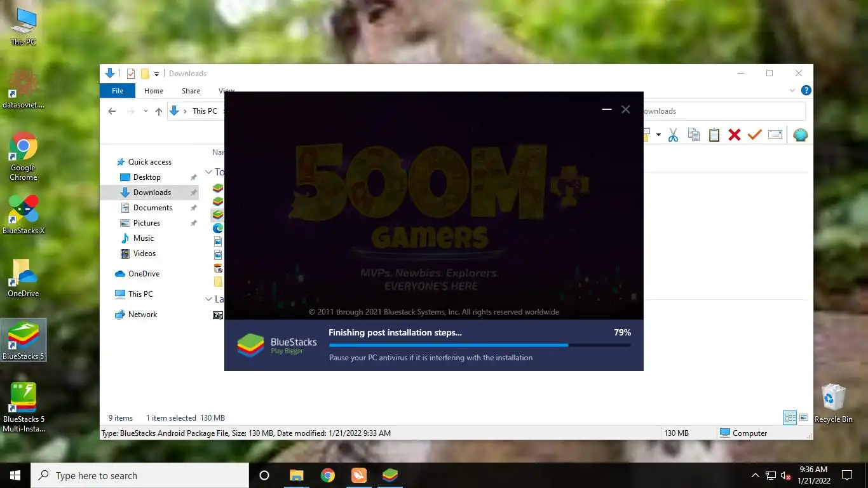Screen dimensions: 868x488
Task: Click the Paste clipboard icon in Explorer
Action: 714,135
